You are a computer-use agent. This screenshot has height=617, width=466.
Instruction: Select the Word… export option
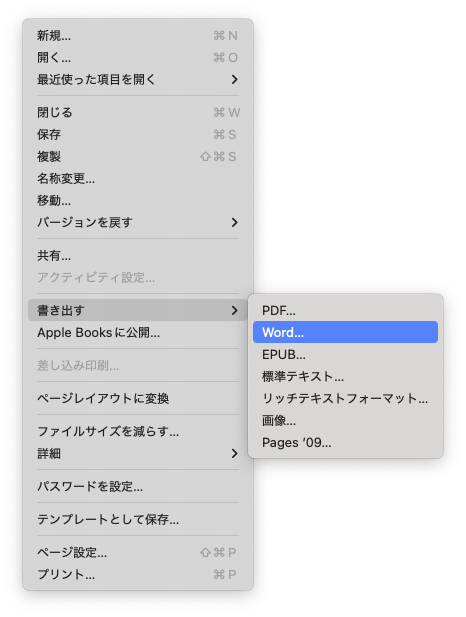(345, 332)
